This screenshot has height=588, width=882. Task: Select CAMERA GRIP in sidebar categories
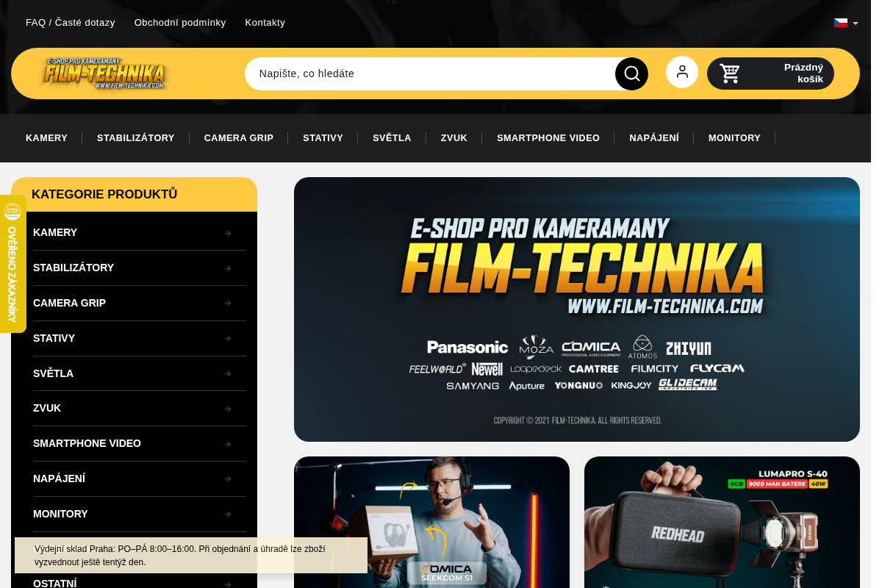[69, 303]
